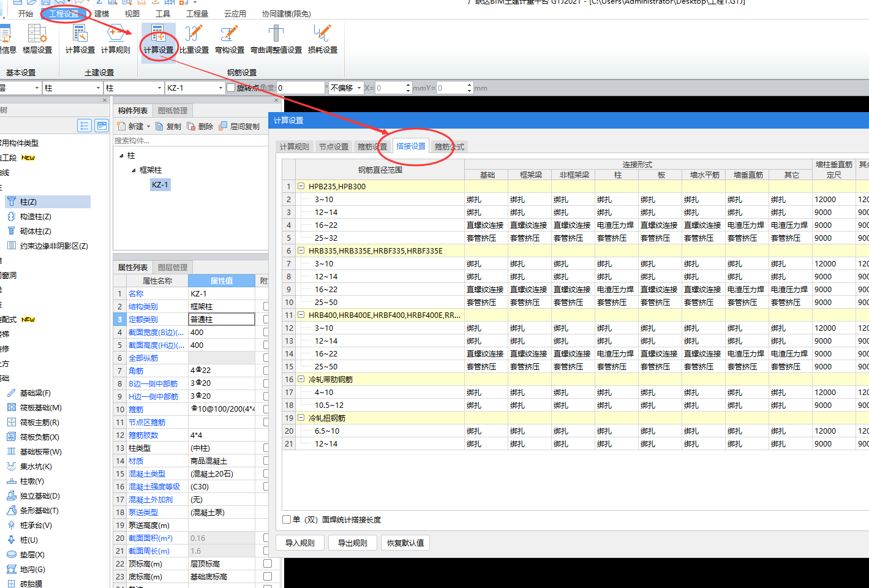
Task: Open 弯曲调整值设置 icon
Action: point(276,39)
